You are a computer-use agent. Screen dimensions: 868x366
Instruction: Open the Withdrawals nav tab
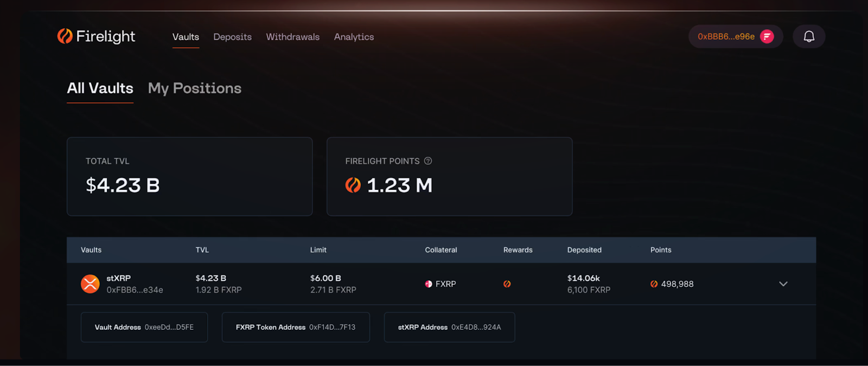click(x=293, y=37)
